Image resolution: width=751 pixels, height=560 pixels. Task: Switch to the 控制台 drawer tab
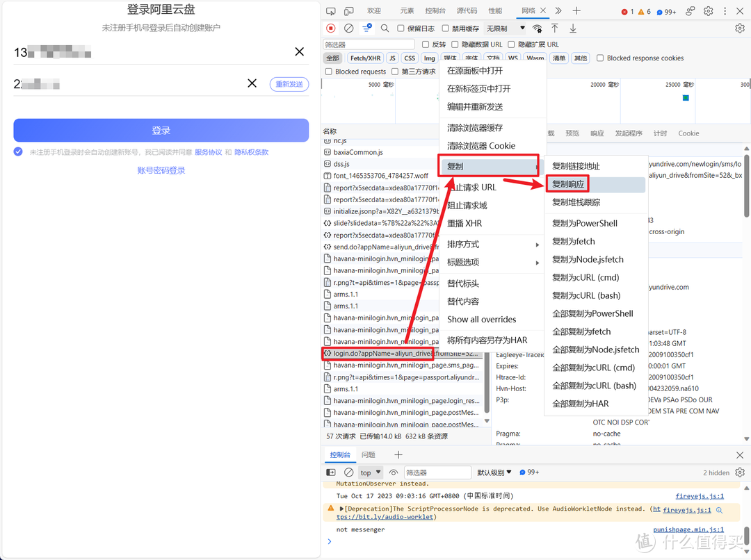pos(340,454)
